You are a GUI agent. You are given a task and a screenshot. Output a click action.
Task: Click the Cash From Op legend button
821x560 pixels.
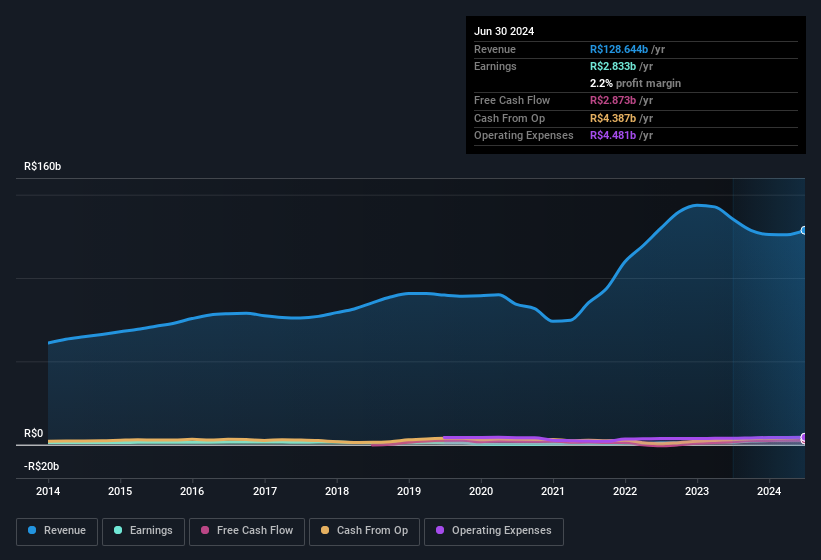[364, 531]
